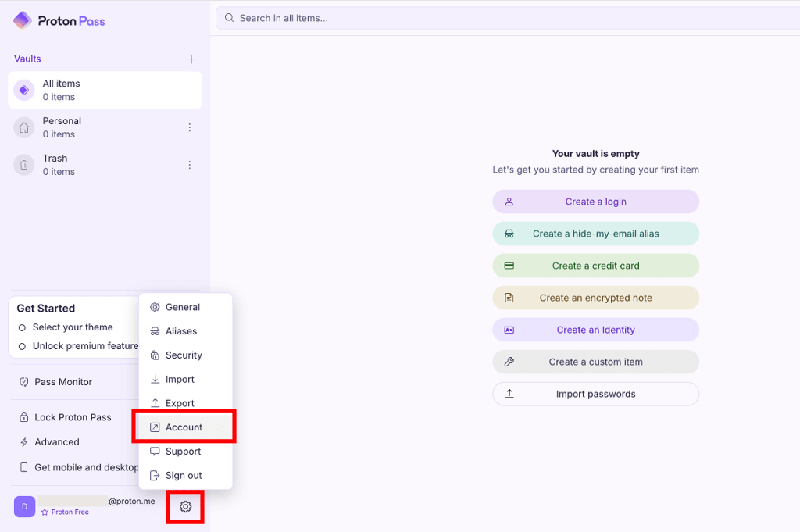Click the Create a credit card button
Viewport: 800px width, 532px height.
[x=595, y=266]
